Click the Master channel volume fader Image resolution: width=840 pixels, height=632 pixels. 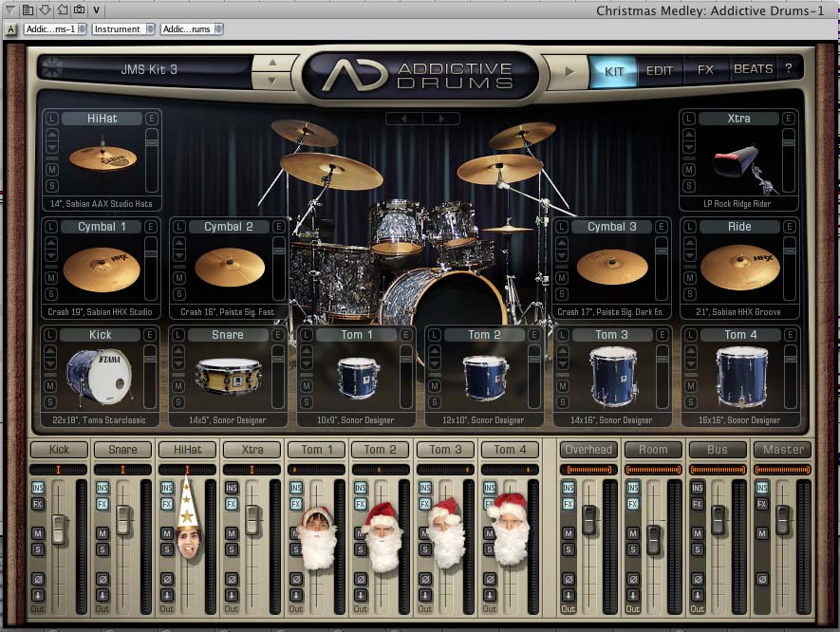[783, 518]
